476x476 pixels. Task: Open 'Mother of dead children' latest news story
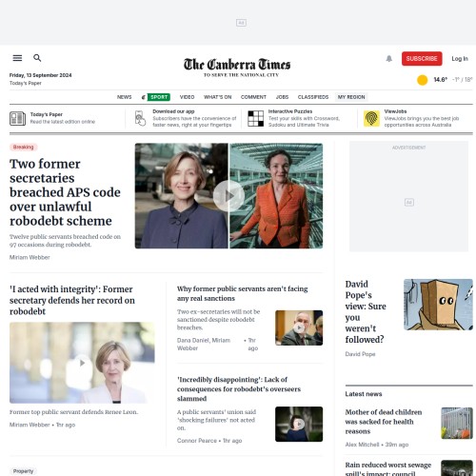click(x=384, y=422)
